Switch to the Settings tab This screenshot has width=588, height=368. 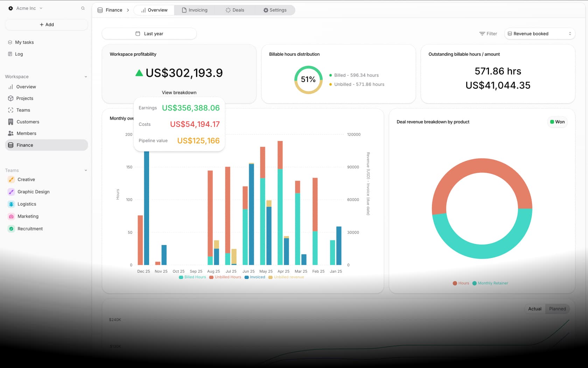(x=275, y=10)
